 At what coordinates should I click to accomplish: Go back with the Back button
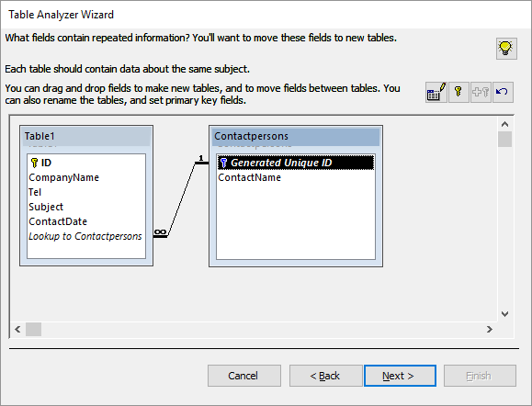tap(325, 376)
